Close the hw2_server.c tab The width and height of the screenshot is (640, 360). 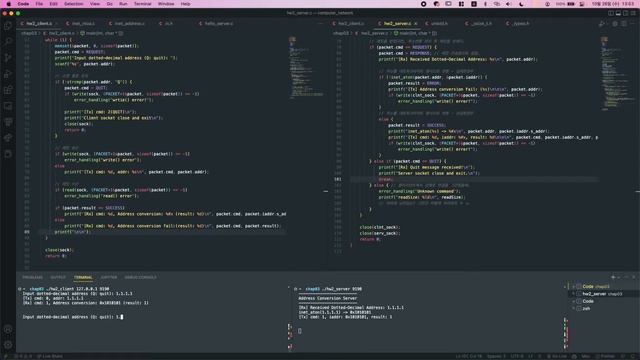tap(416, 24)
